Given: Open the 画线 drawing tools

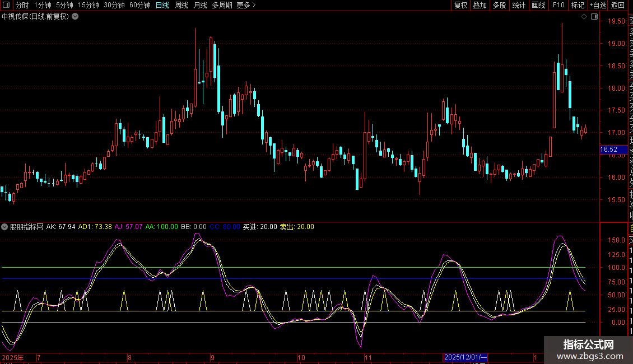Looking at the screenshot, I should tap(538, 5).
